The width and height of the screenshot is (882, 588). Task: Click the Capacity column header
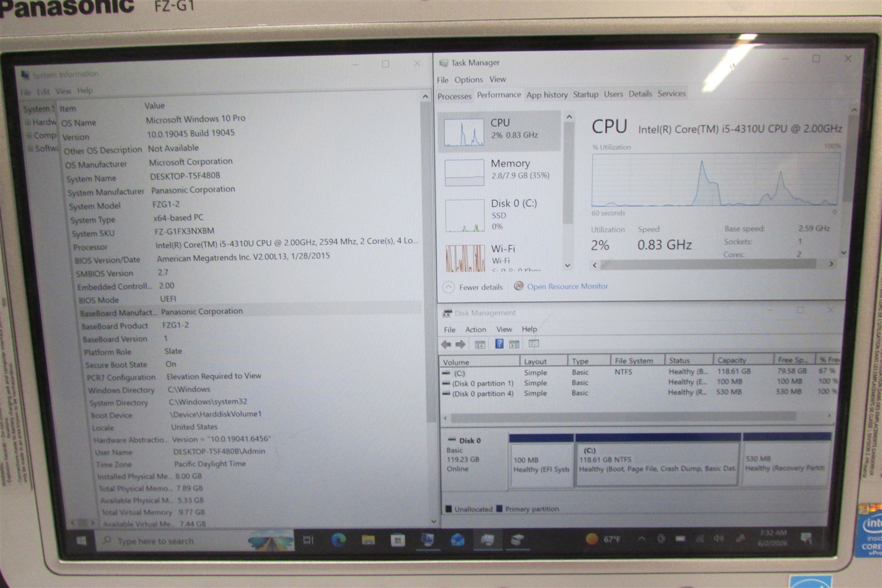pos(742,360)
